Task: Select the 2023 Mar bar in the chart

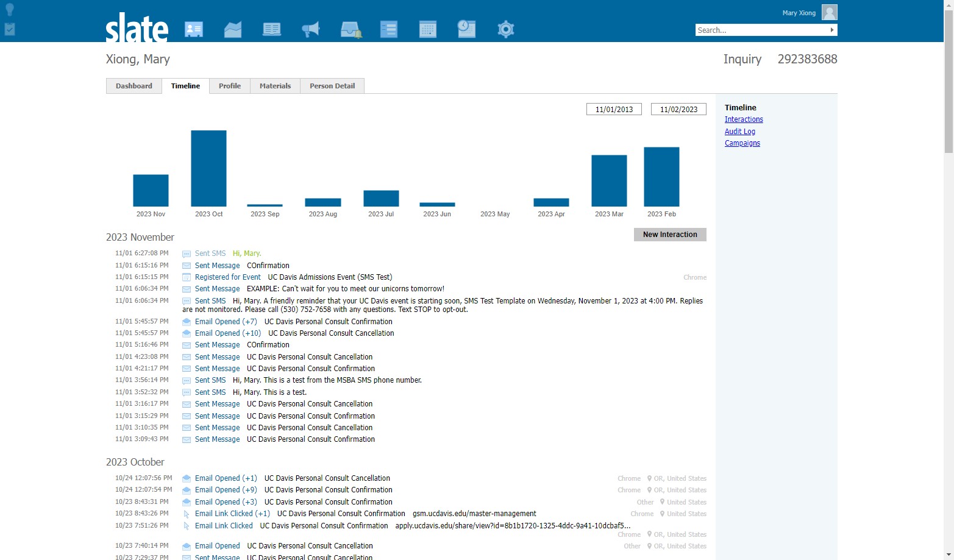Action: click(x=609, y=181)
